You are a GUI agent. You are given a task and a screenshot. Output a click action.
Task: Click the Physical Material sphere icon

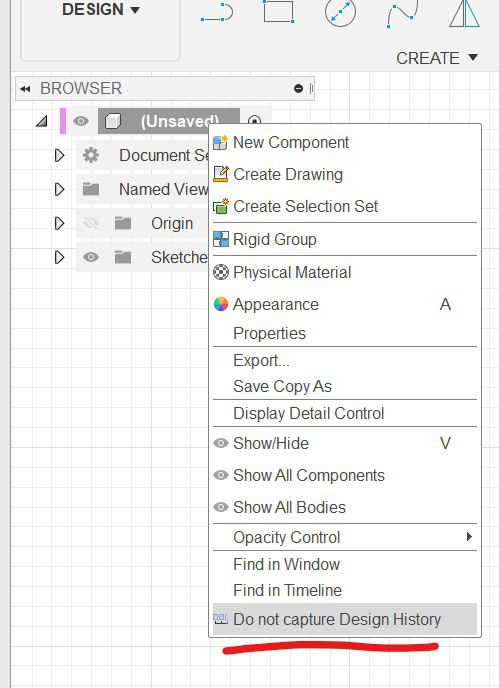pos(221,272)
